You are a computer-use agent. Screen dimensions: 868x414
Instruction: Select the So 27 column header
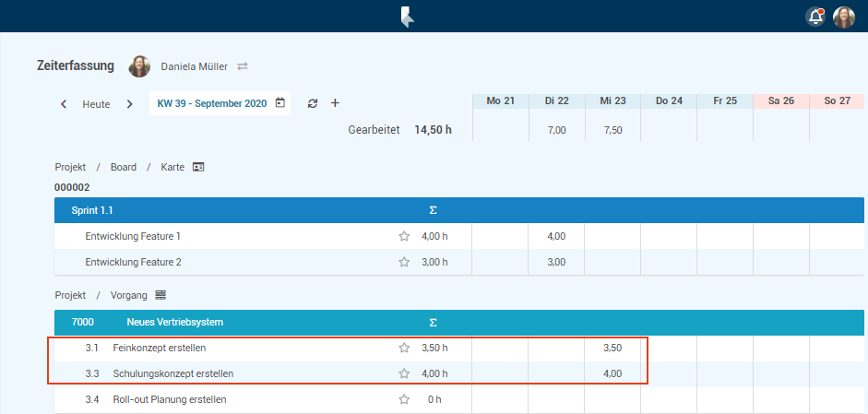pos(837,101)
